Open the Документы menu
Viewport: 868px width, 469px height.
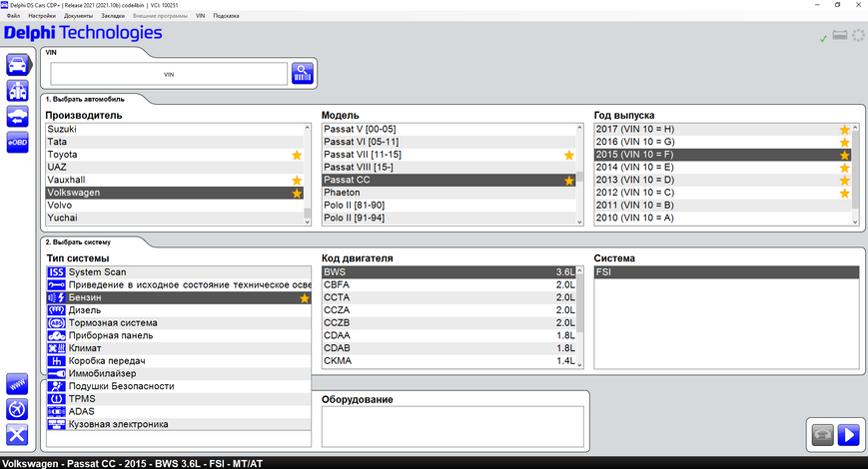(78, 16)
